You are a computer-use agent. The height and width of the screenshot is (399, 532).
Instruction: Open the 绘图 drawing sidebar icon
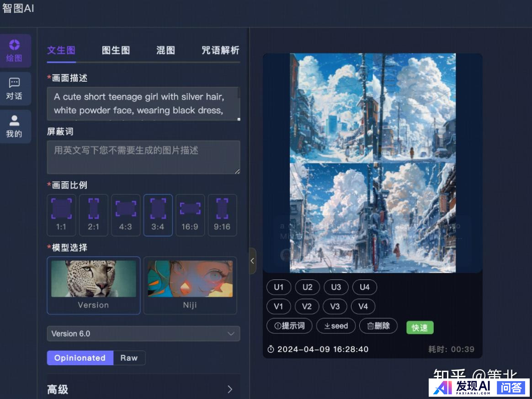pyautogui.click(x=15, y=50)
